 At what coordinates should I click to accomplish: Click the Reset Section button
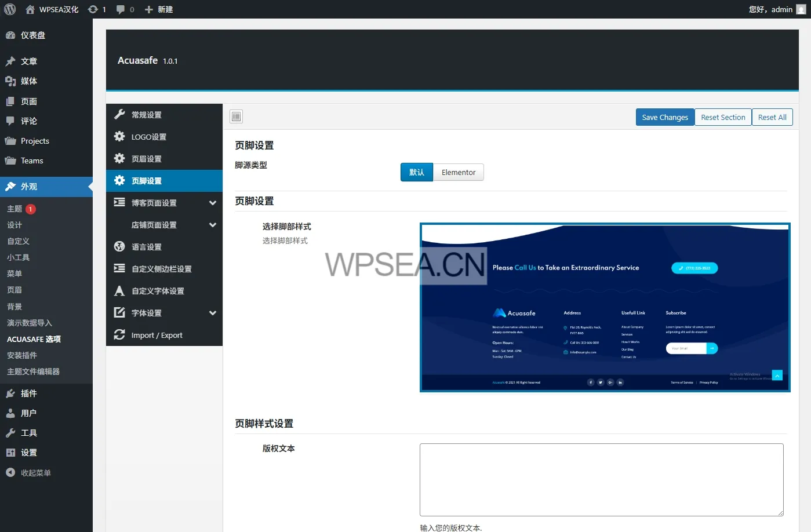[722, 117]
